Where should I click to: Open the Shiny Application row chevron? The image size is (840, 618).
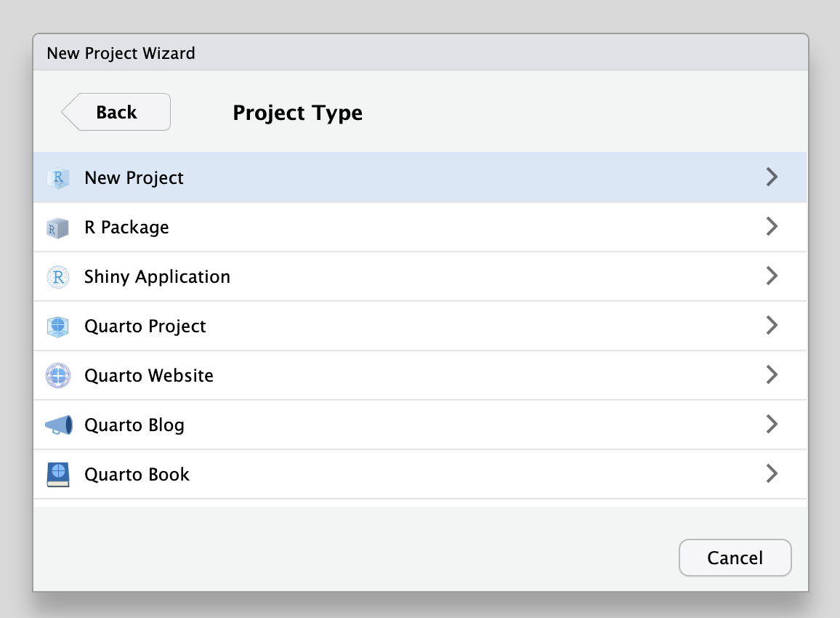(772, 276)
